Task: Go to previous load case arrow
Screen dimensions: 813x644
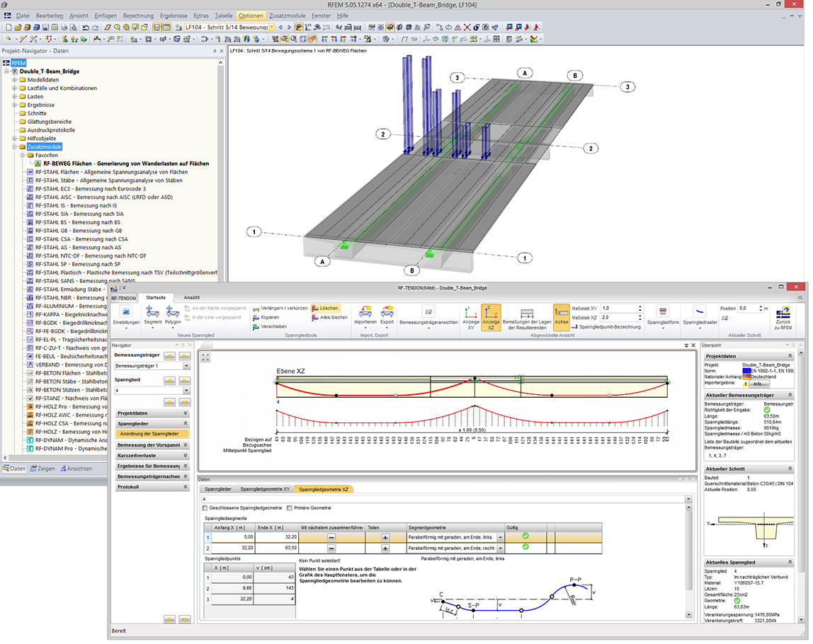Action: point(280,28)
